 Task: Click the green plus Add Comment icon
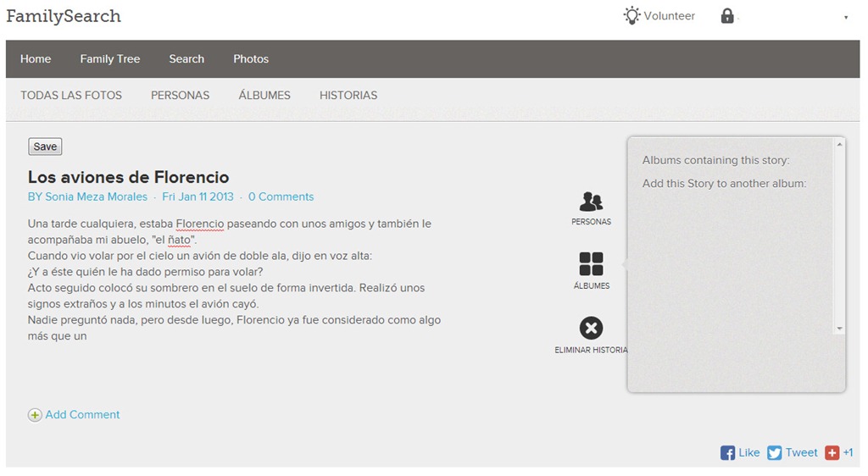[x=35, y=415]
